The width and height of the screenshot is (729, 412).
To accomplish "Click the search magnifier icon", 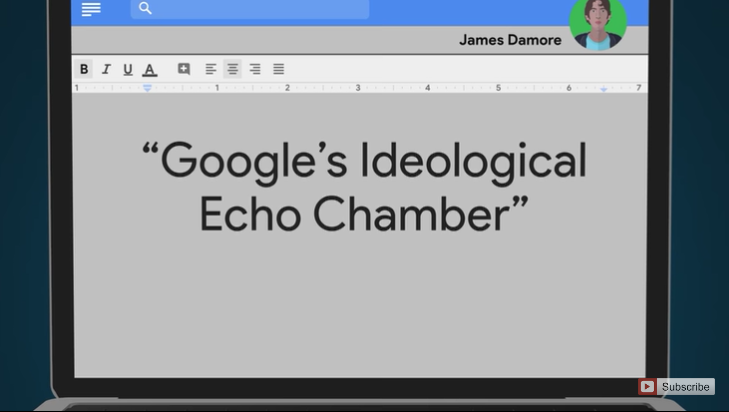I will pos(146,8).
